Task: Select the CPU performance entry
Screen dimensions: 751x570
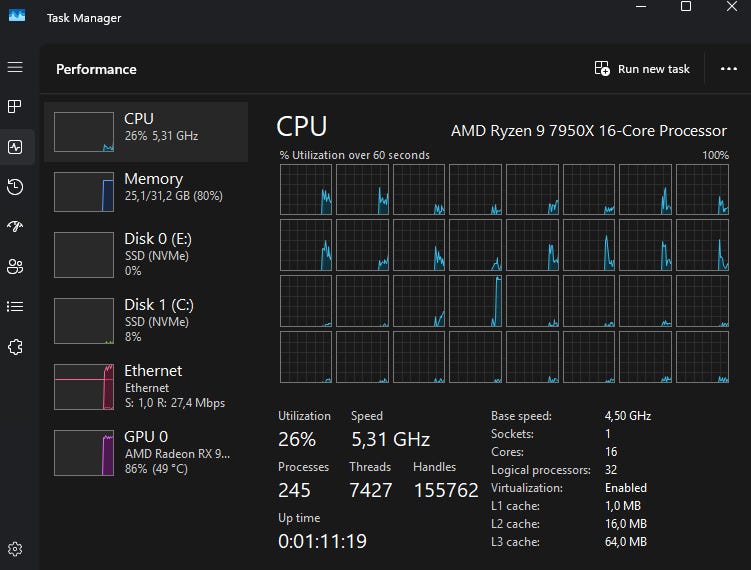Action: (x=146, y=132)
